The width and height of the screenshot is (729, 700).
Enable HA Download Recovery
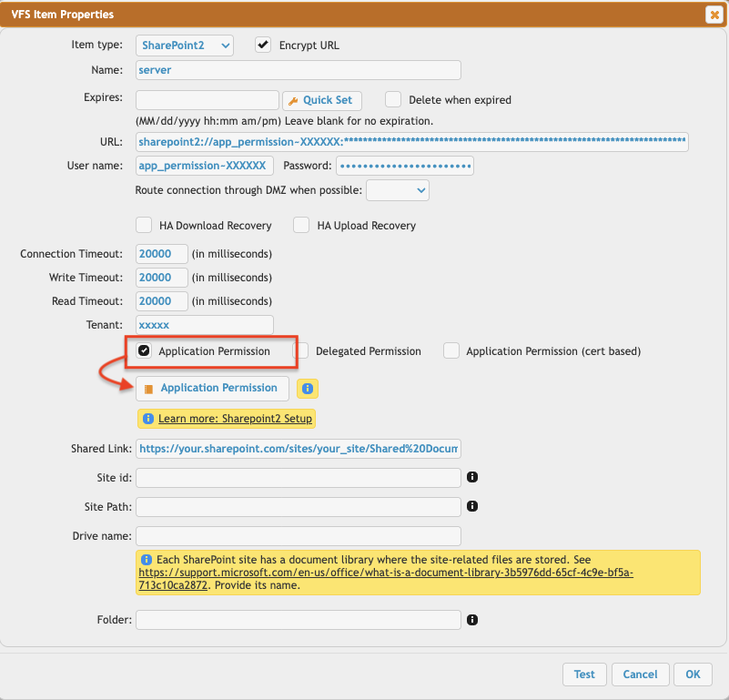(144, 225)
